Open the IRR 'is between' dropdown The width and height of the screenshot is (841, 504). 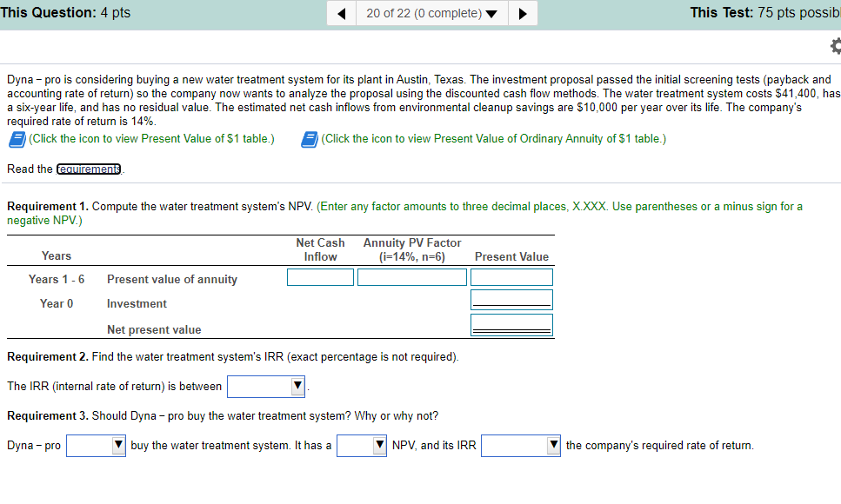[x=266, y=387]
